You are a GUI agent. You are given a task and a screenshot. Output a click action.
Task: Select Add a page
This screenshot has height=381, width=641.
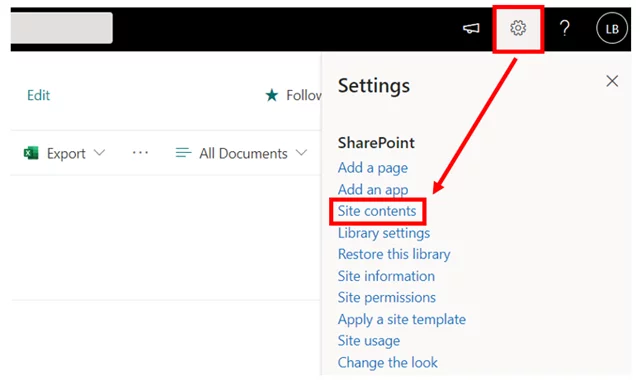tap(372, 168)
